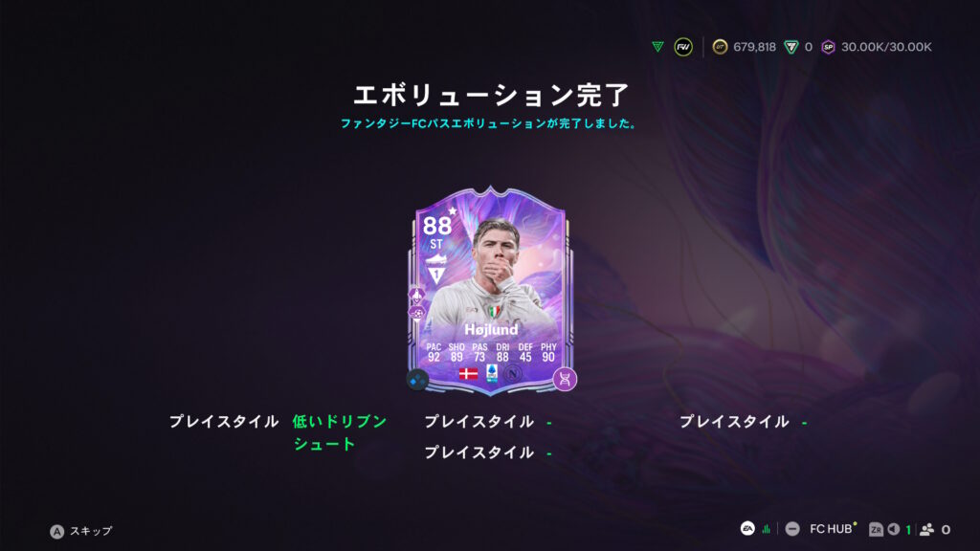Click the green FC Points shield icon

pos(791,47)
